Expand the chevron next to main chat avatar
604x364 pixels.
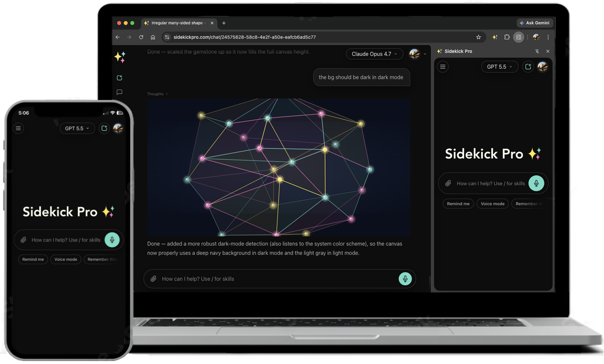click(425, 54)
